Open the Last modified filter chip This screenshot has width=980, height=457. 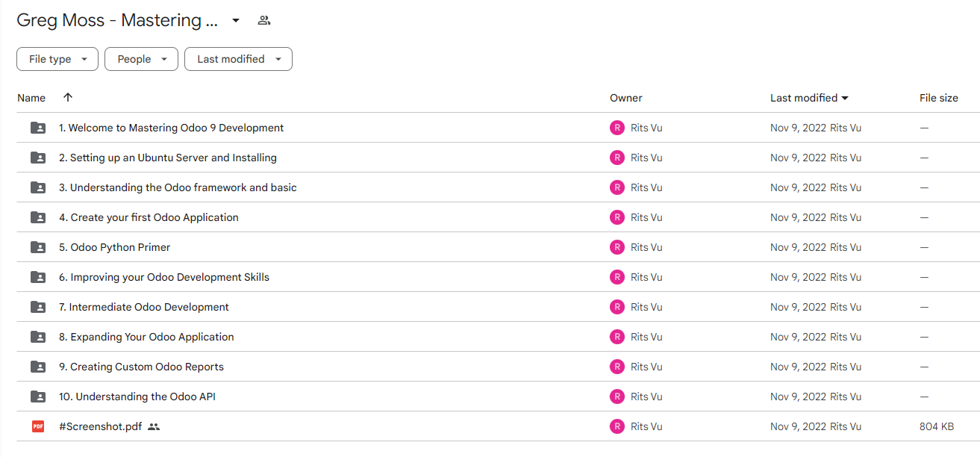tap(238, 59)
